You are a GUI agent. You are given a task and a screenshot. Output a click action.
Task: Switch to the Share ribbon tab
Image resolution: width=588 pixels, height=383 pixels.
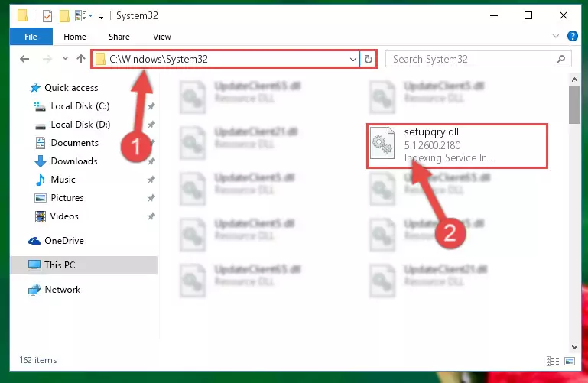tap(119, 37)
